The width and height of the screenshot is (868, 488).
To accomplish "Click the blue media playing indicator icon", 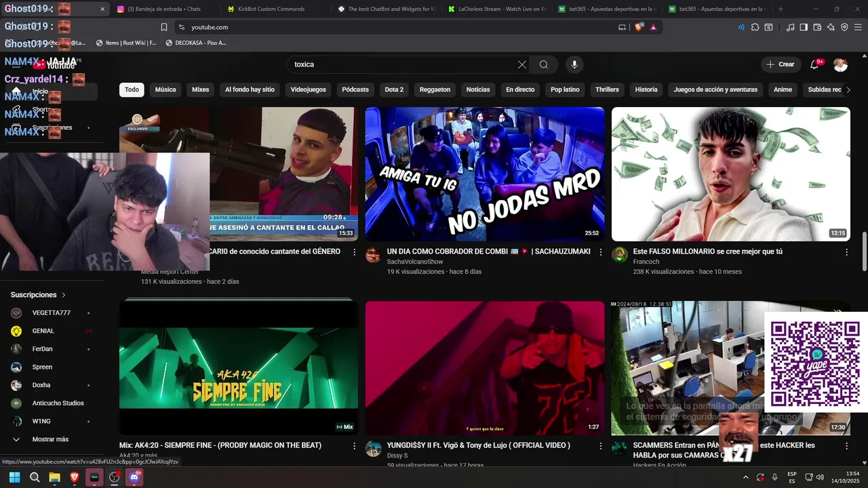I will [741, 27].
